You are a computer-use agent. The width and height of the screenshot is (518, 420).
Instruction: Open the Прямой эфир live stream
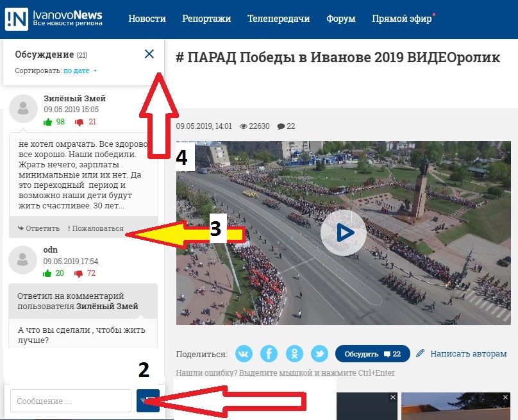click(402, 19)
